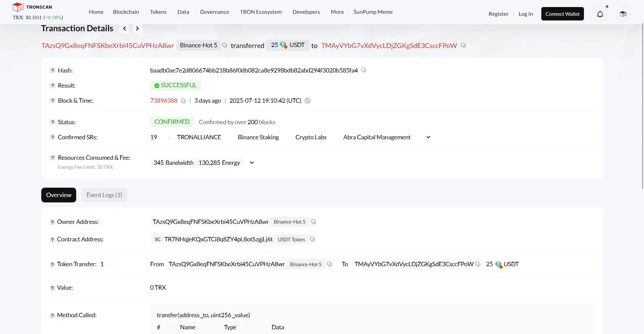Viewport: 644px width, 334px height.
Task: Open TRONALLIANCE super representative
Action: (x=199, y=137)
